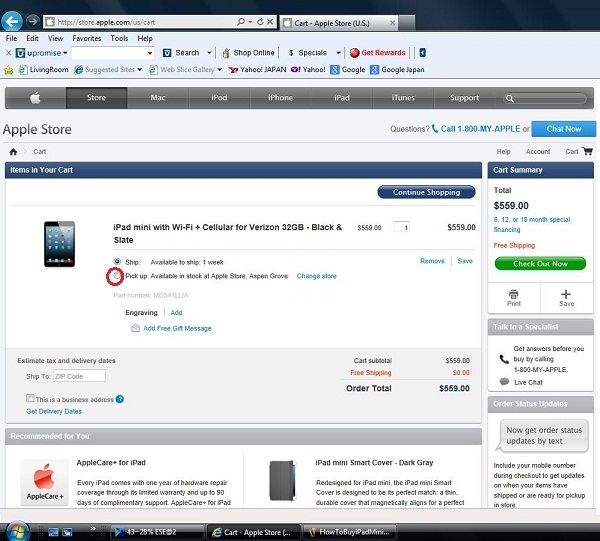Select the Mac navigation tab
The width and height of the screenshot is (600, 541).
[158, 98]
